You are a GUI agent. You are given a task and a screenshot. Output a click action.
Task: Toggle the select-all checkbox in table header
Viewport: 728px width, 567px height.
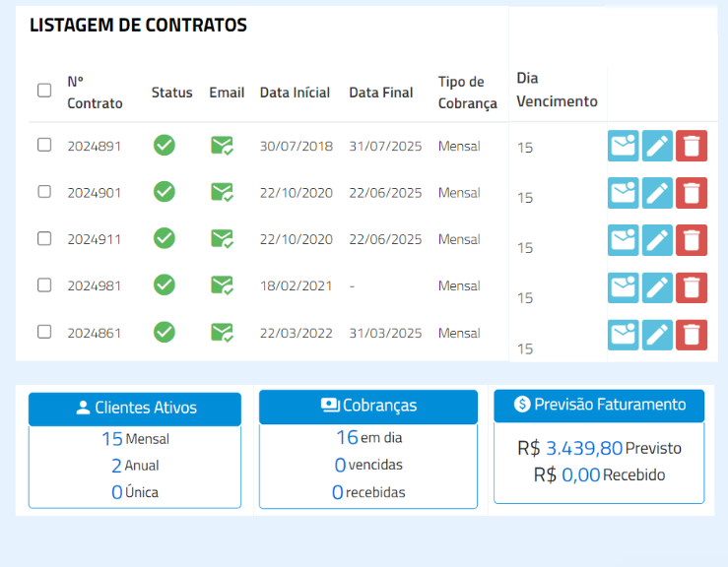pos(44,90)
